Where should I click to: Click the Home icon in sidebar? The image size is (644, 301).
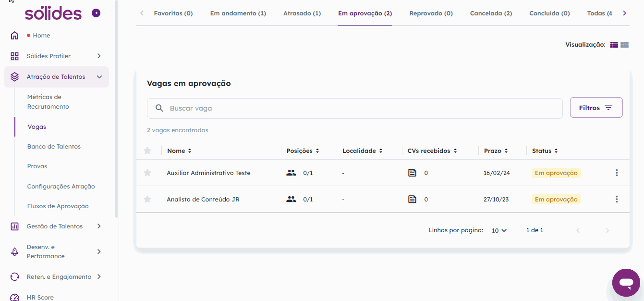15,36
